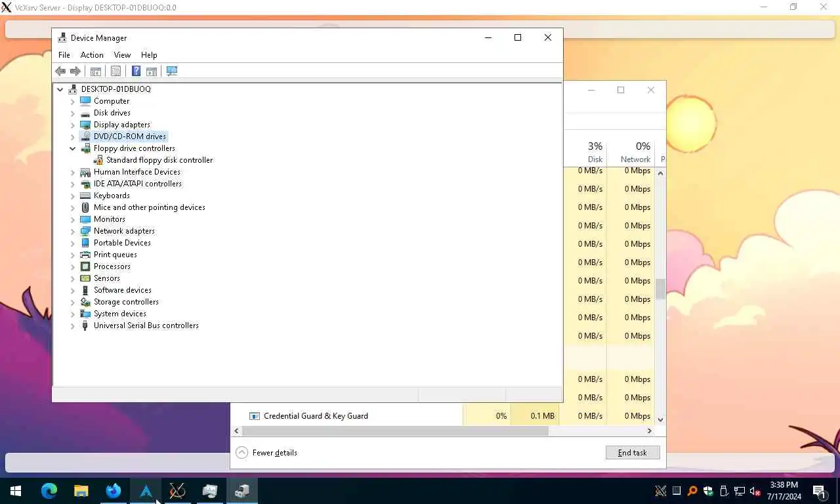Open the Properties toolbar icon
This screenshot has width=840, height=504.
click(115, 71)
